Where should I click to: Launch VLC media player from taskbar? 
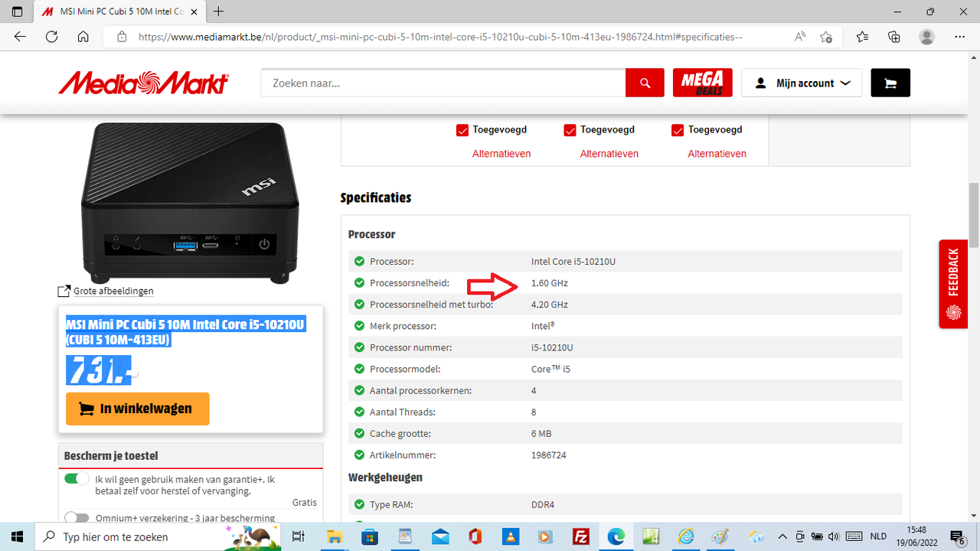[511, 536]
